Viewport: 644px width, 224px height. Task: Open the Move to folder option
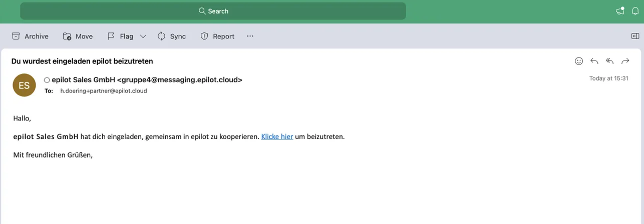78,36
